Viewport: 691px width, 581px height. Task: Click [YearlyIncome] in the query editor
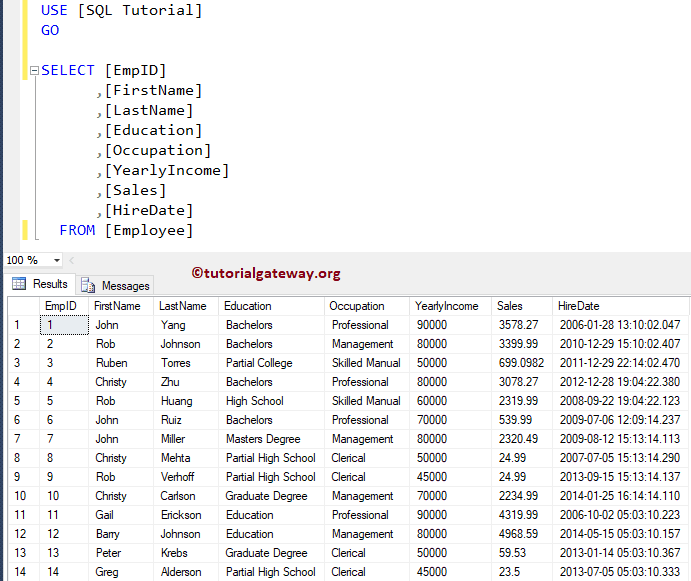tap(167, 170)
